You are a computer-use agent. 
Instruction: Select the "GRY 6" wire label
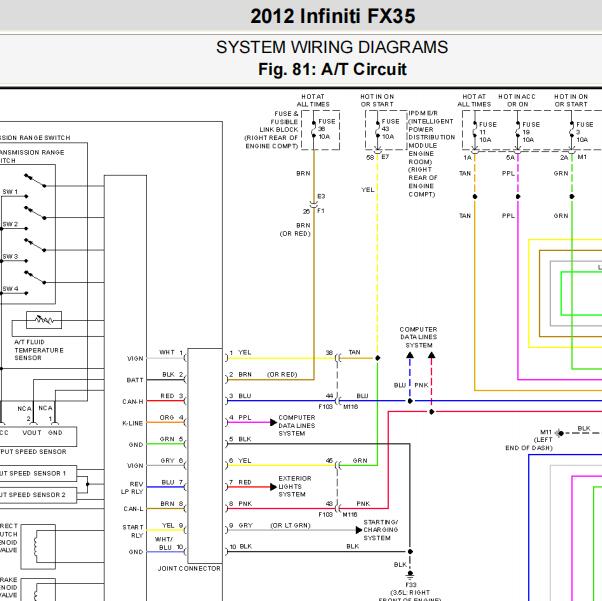[x=172, y=460]
